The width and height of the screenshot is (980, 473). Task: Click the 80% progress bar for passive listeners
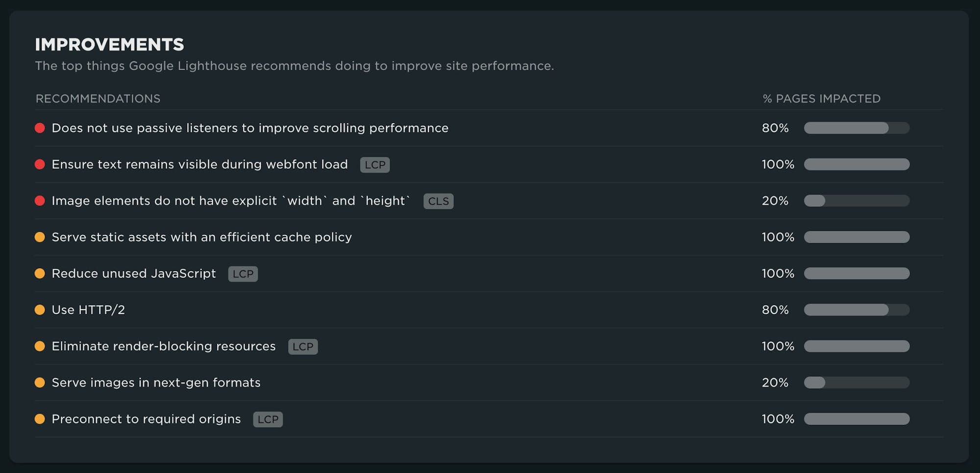(857, 128)
